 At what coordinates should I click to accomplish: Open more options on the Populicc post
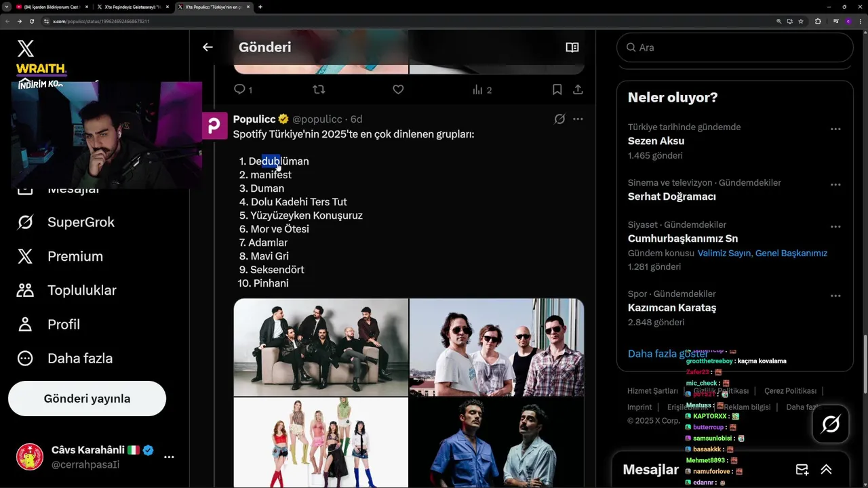(x=578, y=119)
